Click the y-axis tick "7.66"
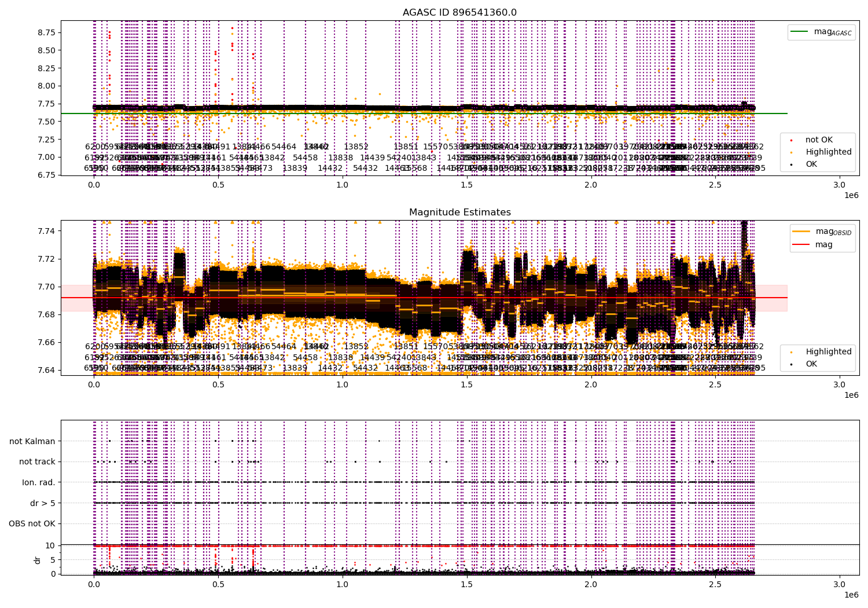 click(x=46, y=342)
